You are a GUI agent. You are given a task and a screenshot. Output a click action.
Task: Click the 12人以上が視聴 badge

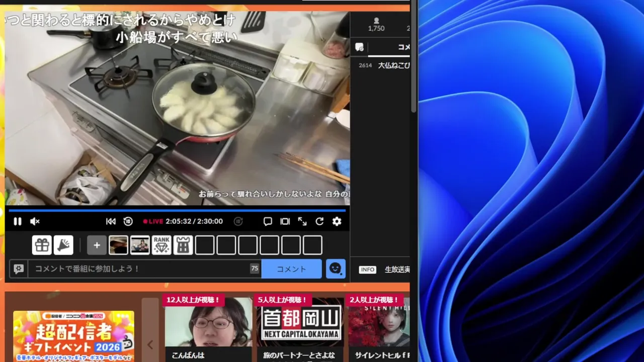pos(193,300)
